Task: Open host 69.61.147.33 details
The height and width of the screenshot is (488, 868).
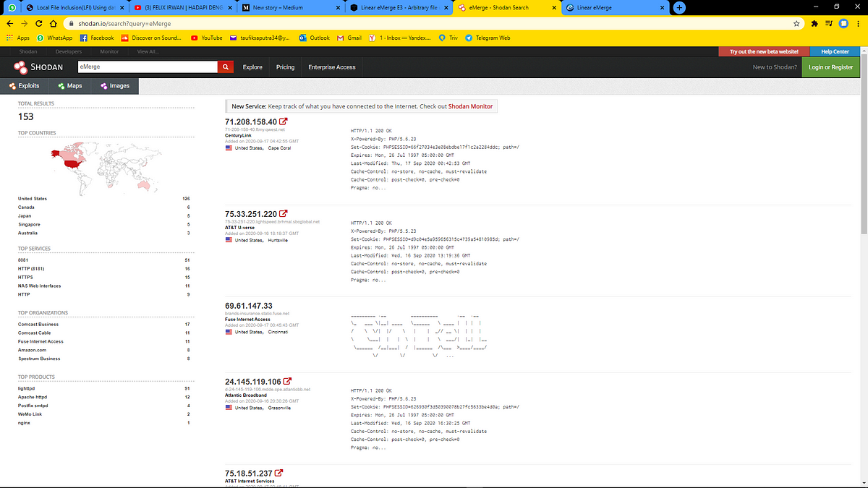Action: (x=249, y=306)
